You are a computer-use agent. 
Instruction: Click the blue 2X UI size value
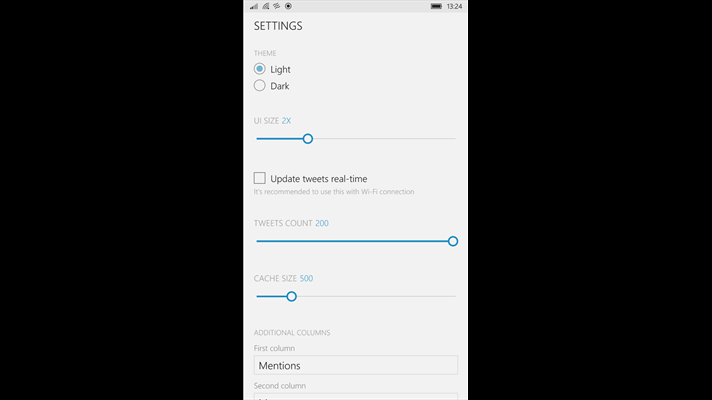(286, 121)
